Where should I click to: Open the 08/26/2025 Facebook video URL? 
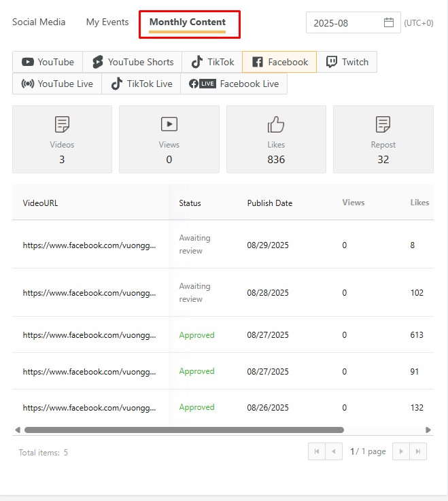[89, 408]
